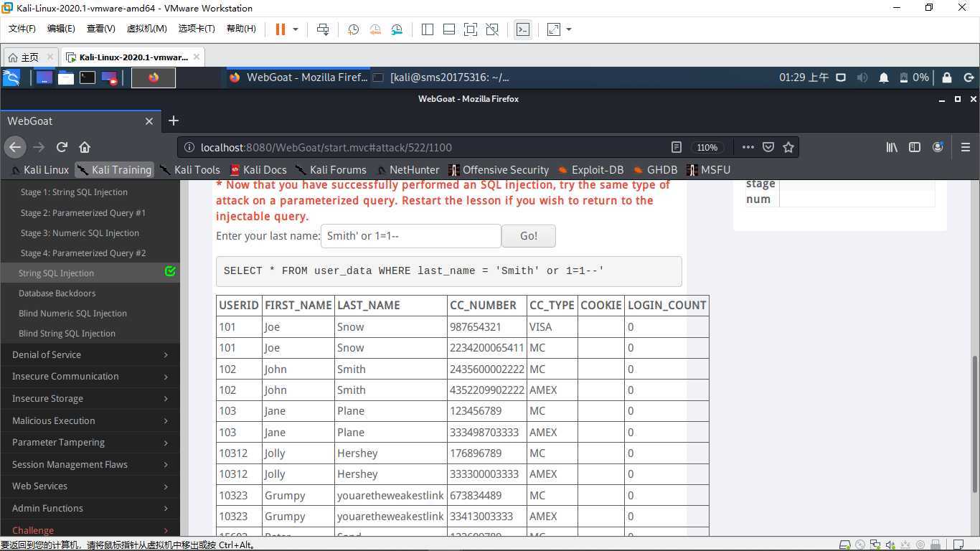Click the Firefox launcher in Kali panel
980x551 pixels.
pos(154,77)
